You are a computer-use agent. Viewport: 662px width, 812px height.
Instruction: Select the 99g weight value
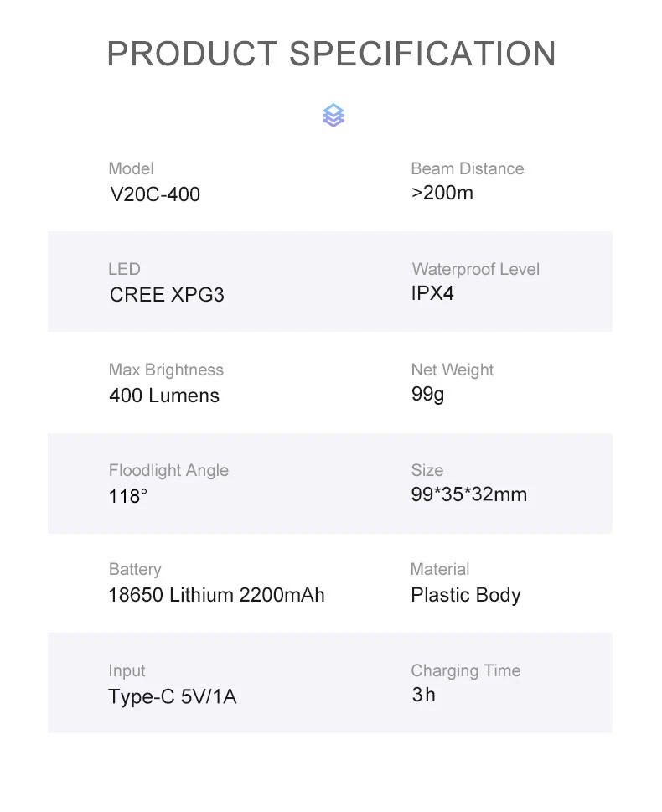point(427,394)
